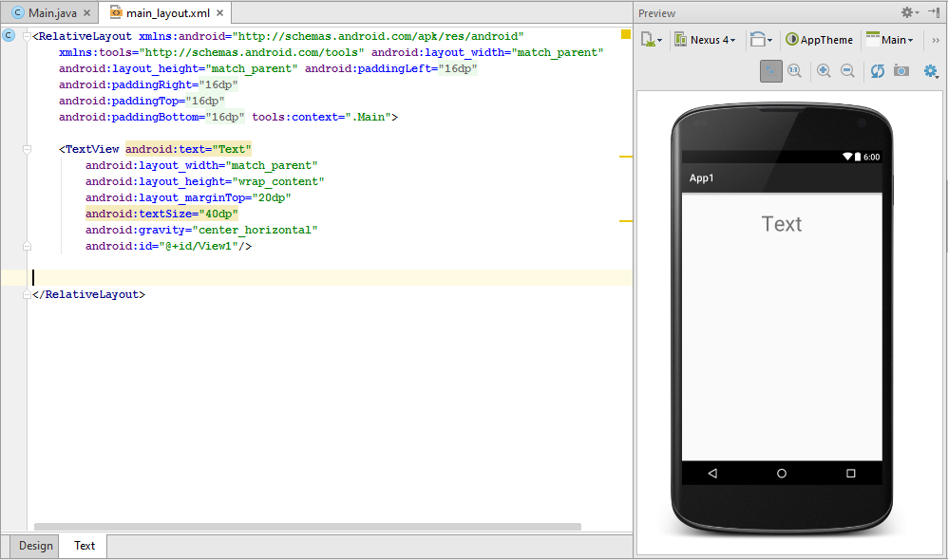Toggle the preview highlight marker in editor scrollbar

pyautogui.click(x=625, y=32)
